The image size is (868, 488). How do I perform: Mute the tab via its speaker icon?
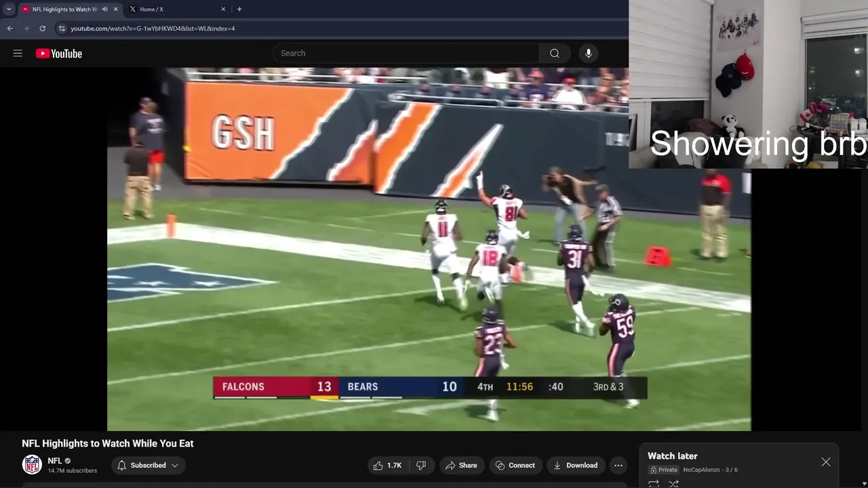pos(104,9)
